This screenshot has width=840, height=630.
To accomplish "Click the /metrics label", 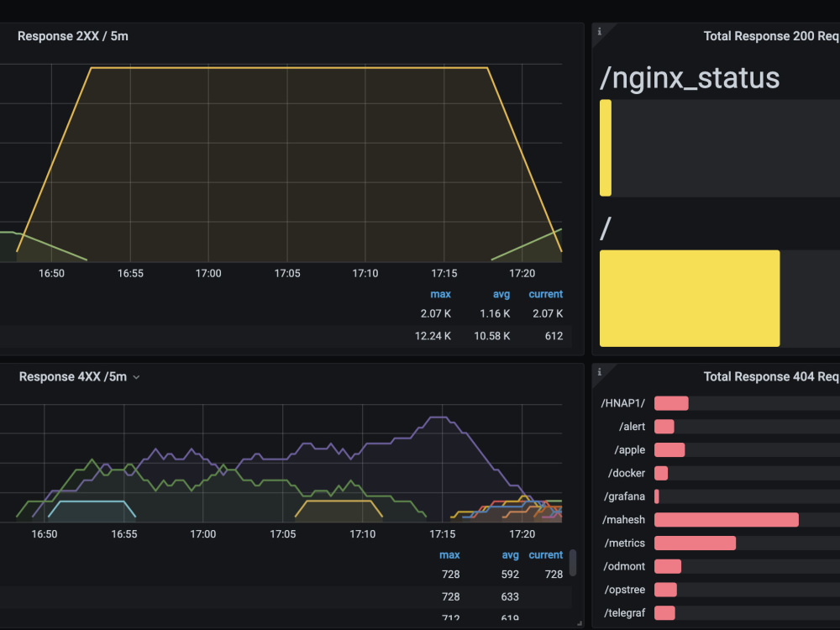I will pos(625,543).
